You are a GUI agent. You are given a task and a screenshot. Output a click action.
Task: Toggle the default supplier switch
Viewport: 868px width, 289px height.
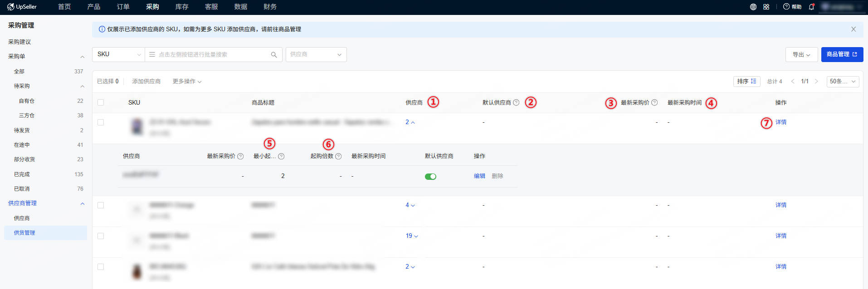(x=430, y=177)
